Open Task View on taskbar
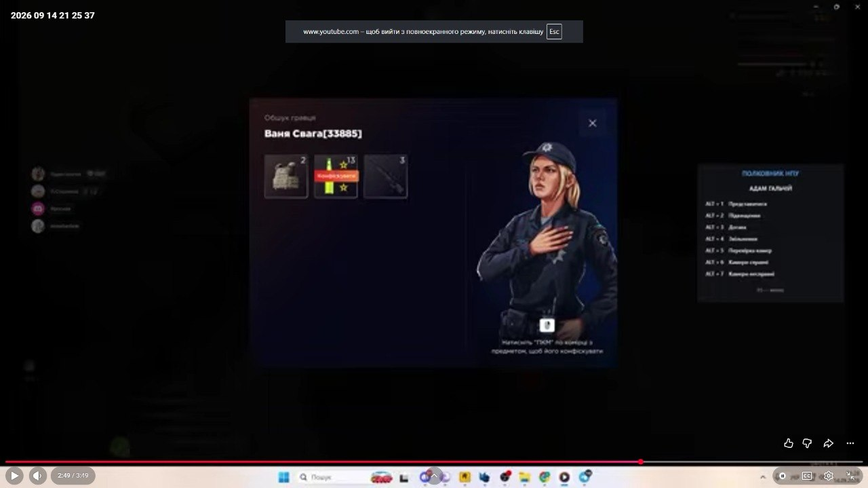Screen dimensions: 868x488 point(404,477)
